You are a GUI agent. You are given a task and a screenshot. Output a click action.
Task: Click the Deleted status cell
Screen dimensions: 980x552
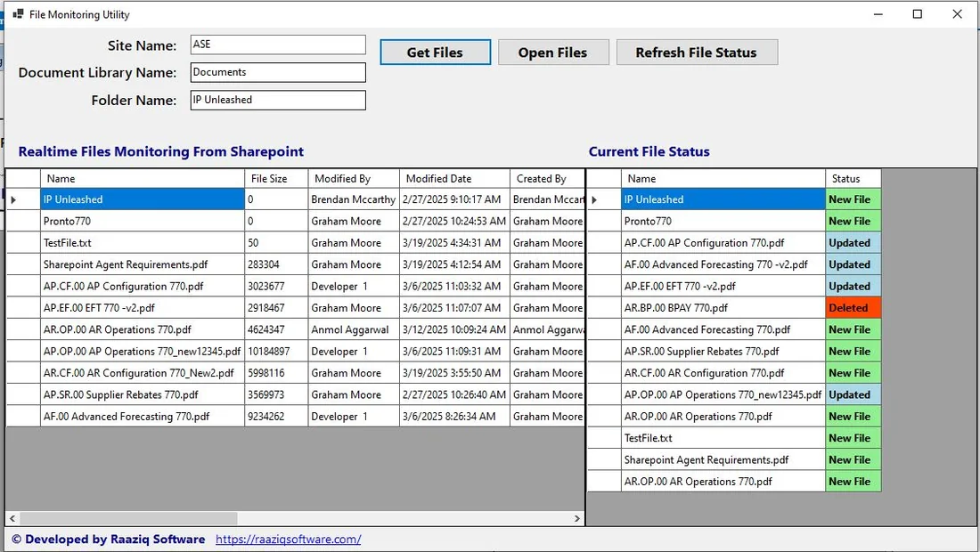853,308
